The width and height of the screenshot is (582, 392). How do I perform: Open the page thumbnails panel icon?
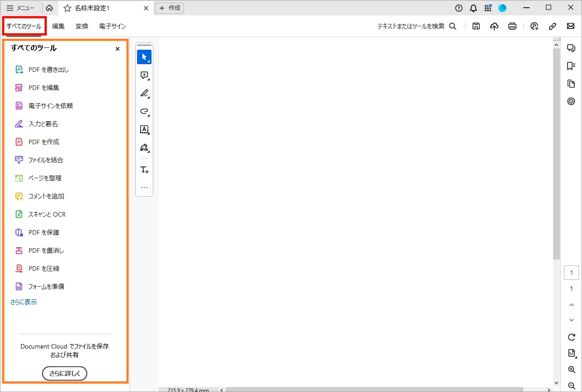571,84
